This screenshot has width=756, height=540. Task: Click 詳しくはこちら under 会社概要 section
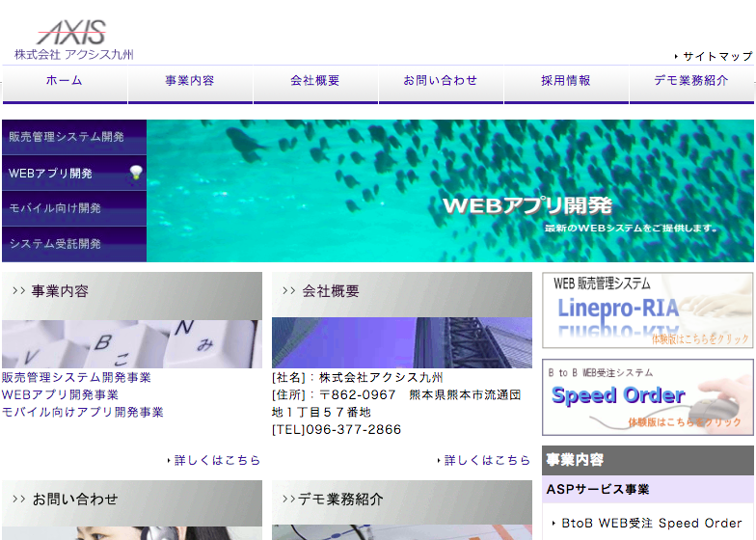pyautogui.click(x=487, y=461)
